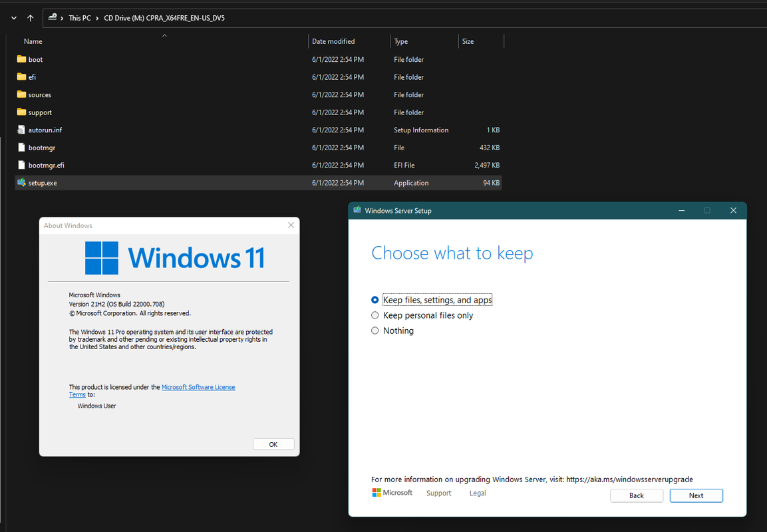767x532 pixels.
Task: Open the boot folder icon
Action: tap(21, 59)
